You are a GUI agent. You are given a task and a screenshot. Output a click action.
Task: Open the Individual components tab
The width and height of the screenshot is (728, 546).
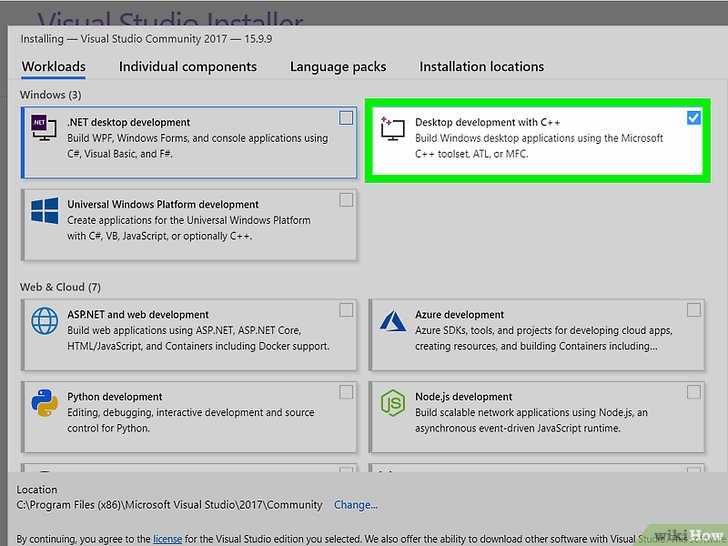[x=188, y=67]
